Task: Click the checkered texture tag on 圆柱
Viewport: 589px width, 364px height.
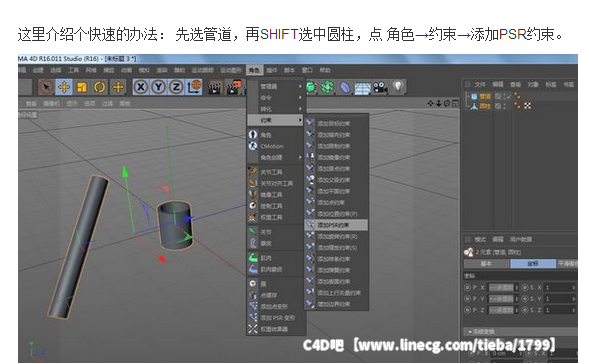Action: tap(528, 106)
